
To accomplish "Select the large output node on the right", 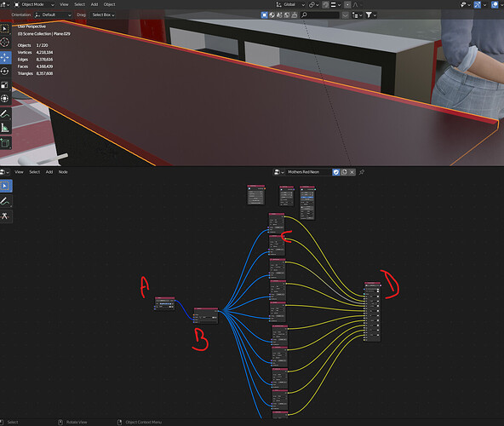I will [373, 312].
